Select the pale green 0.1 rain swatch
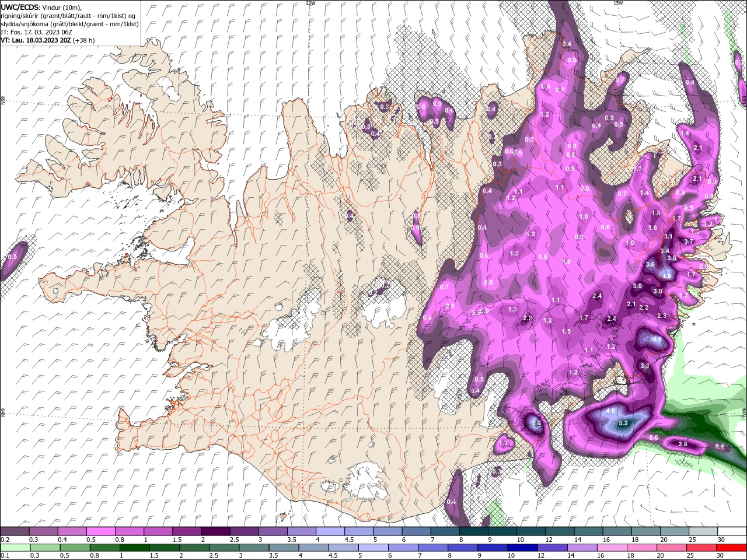 [15, 548]
